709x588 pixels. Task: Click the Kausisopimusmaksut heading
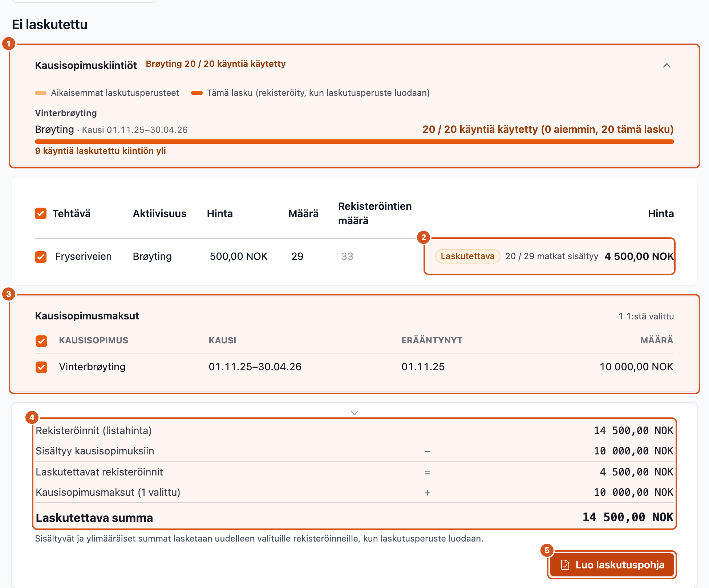[87, 316]
